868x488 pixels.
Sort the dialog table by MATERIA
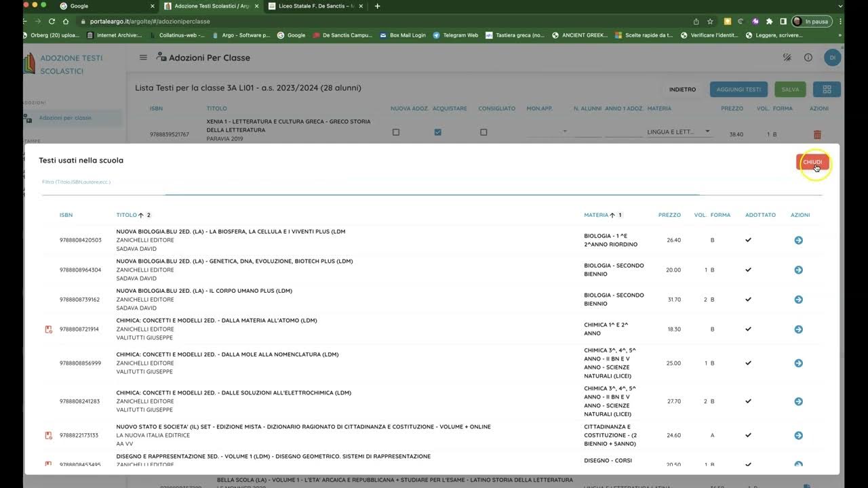[596, 215]
